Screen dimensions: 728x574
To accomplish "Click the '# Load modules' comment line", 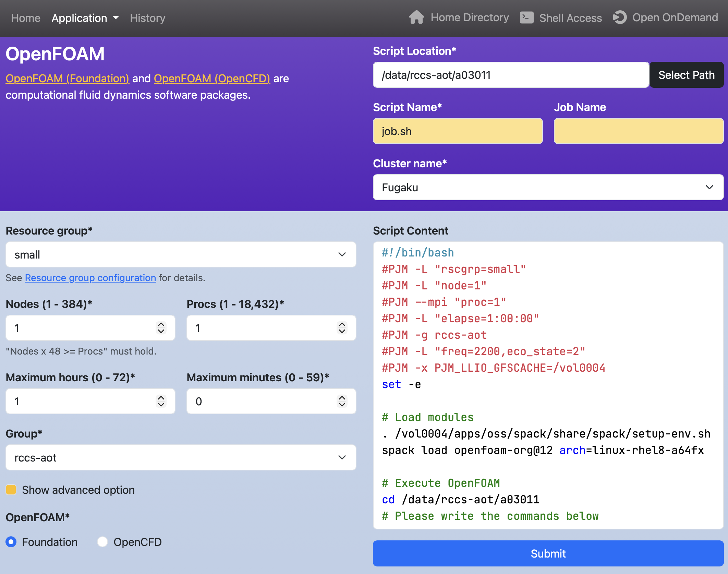I will pos(428,417).
